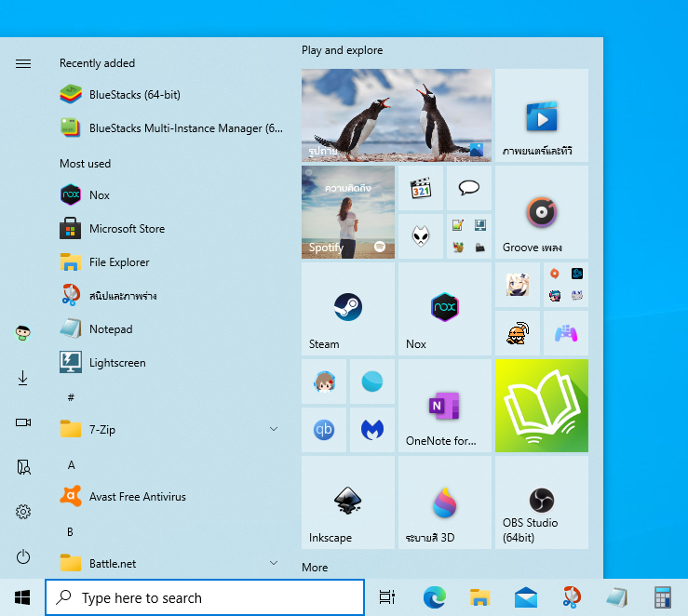688x616 pixels.
Task: Jump to letter A section header
Action: tap(71, 465)
